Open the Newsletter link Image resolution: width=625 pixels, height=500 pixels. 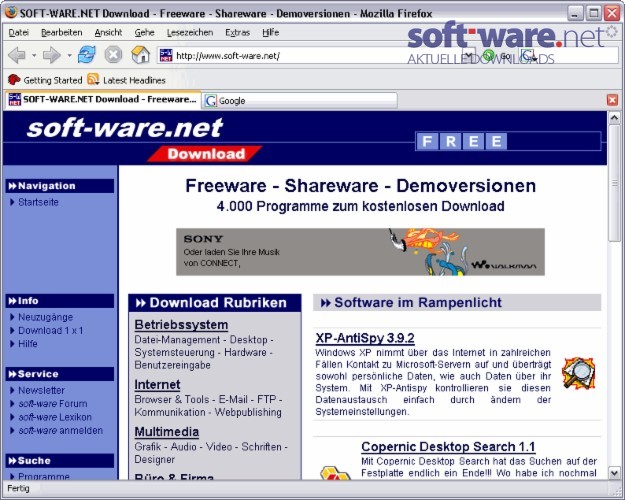pos(41,390)
